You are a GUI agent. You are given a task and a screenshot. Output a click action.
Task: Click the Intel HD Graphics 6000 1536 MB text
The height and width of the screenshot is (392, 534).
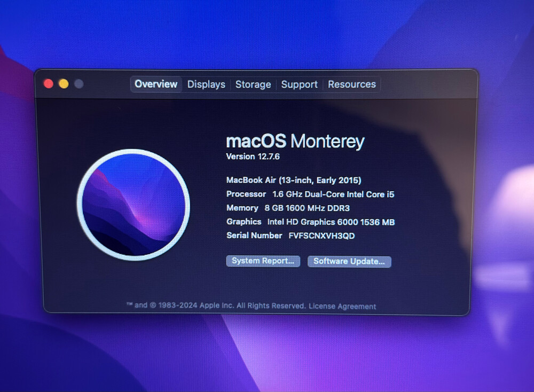tap(331, 222)
